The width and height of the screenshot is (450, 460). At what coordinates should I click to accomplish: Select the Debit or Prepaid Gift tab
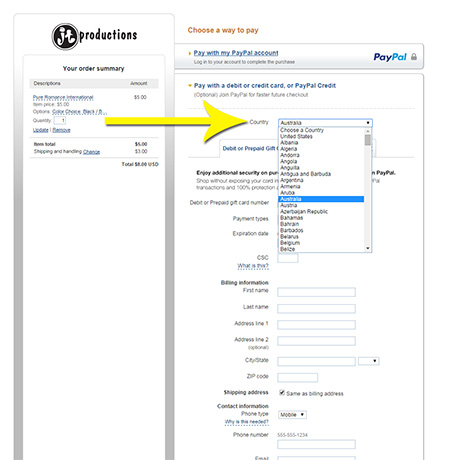point(249,148)
